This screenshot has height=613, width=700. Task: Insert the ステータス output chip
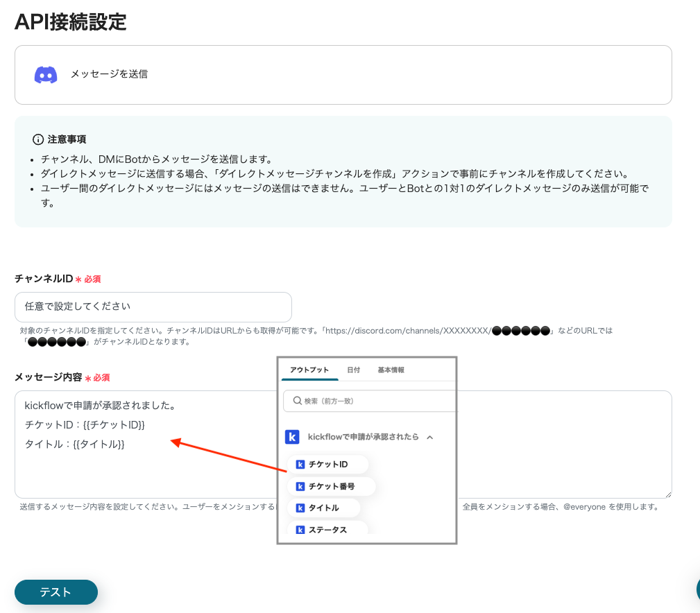[327, 528]
